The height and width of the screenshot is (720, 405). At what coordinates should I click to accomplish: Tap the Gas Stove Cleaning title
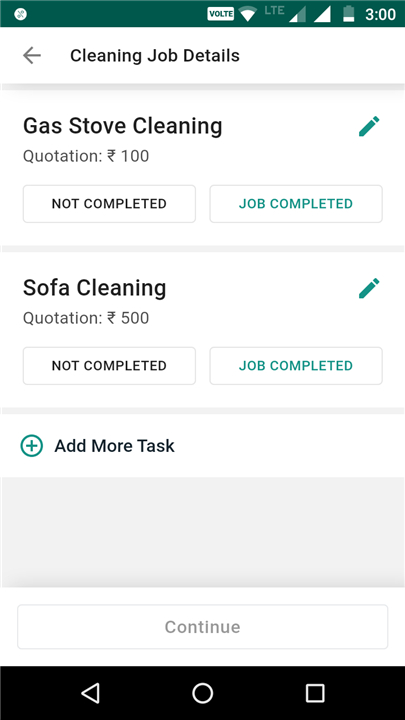pos(123,126)
